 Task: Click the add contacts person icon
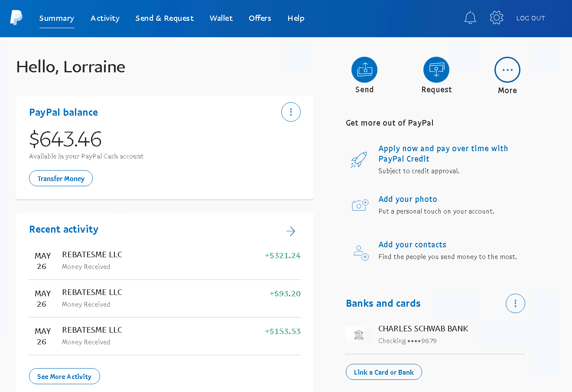coord(361,253)
